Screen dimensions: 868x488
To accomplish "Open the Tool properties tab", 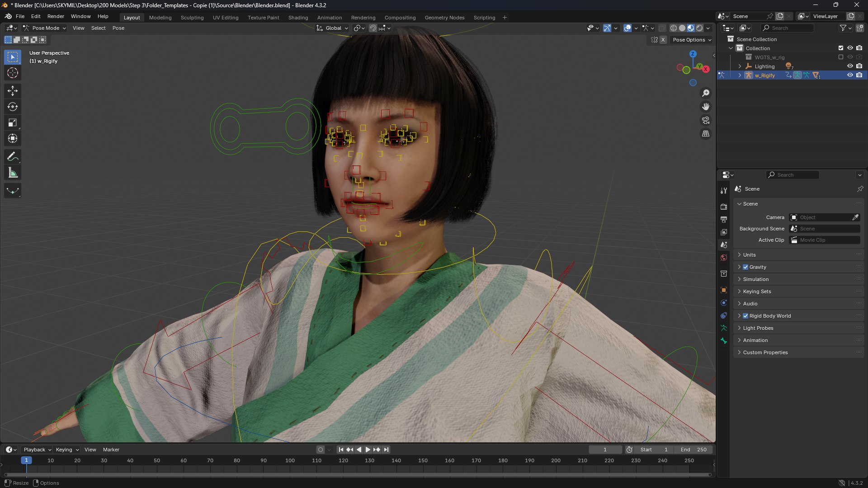I will 724,191.
